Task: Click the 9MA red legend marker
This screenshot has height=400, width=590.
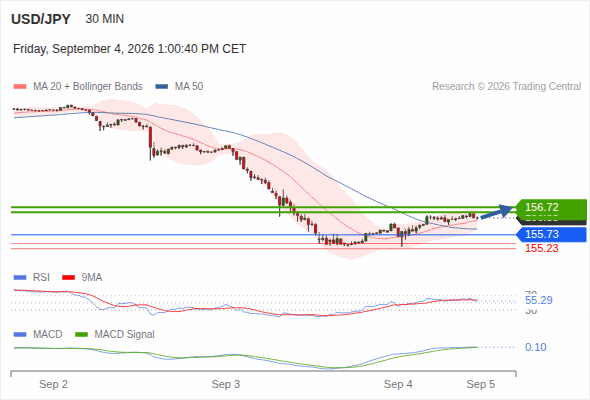Action: [68, 278]
